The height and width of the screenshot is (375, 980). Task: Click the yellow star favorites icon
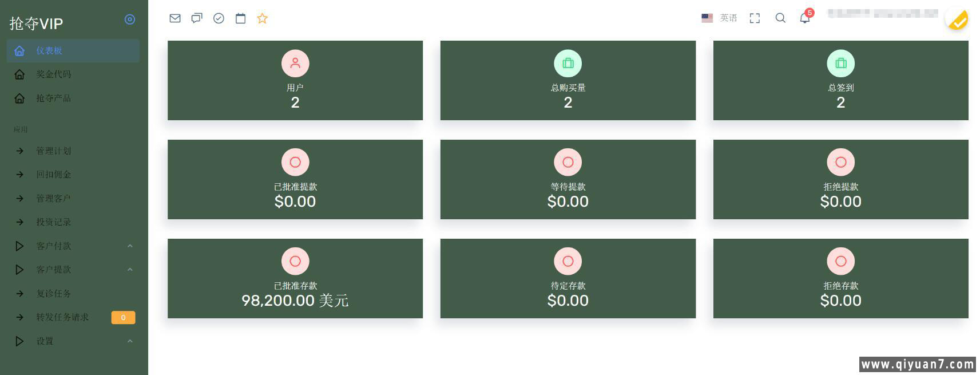click(262, 18)
